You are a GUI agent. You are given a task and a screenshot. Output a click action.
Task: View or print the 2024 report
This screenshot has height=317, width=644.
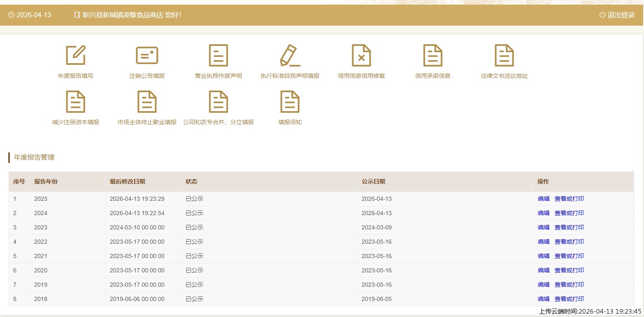click(x=569, y=213)
